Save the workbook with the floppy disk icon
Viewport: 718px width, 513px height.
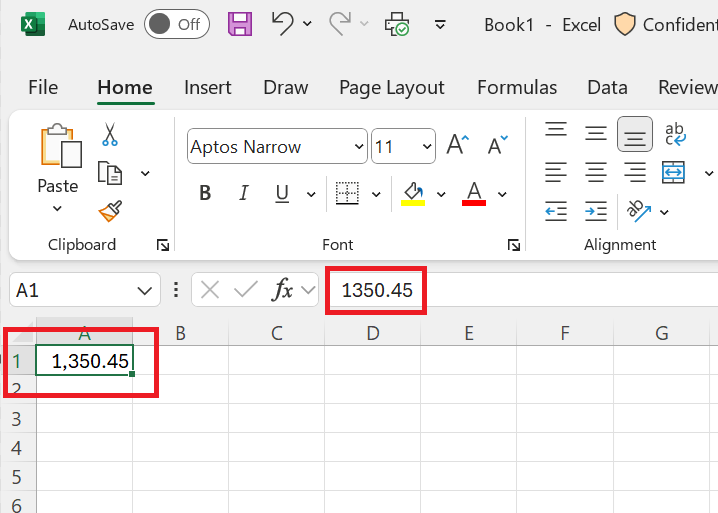(x=240, y=24)
